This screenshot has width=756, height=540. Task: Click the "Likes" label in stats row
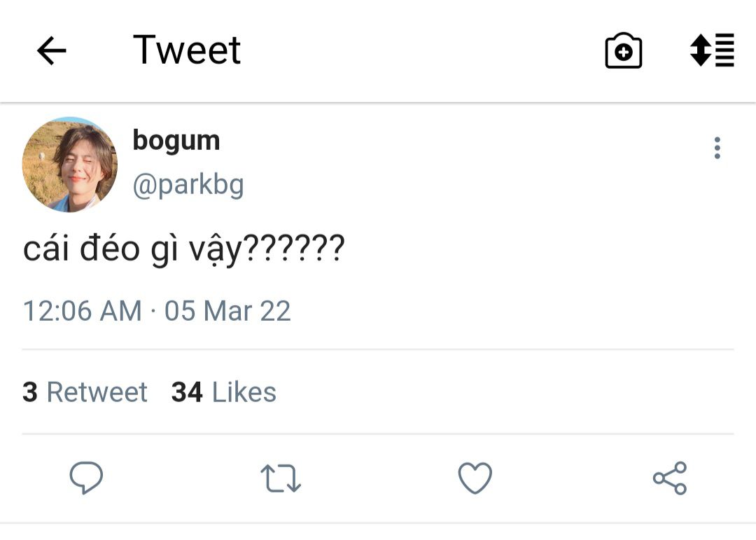(x=244, y=392)
